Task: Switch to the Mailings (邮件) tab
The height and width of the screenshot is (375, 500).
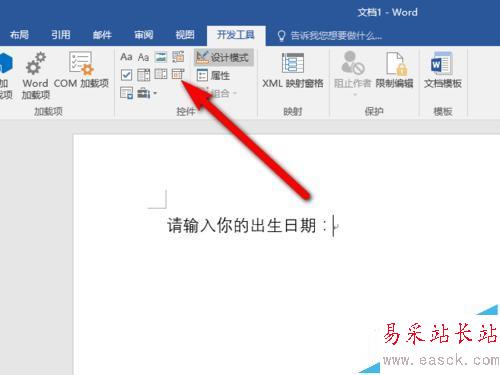Action: [102, 35]
